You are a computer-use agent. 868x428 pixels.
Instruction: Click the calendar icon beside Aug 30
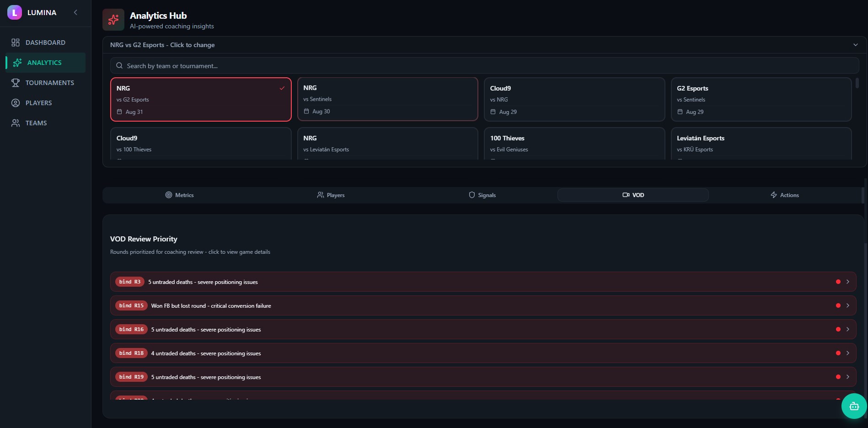306,111
